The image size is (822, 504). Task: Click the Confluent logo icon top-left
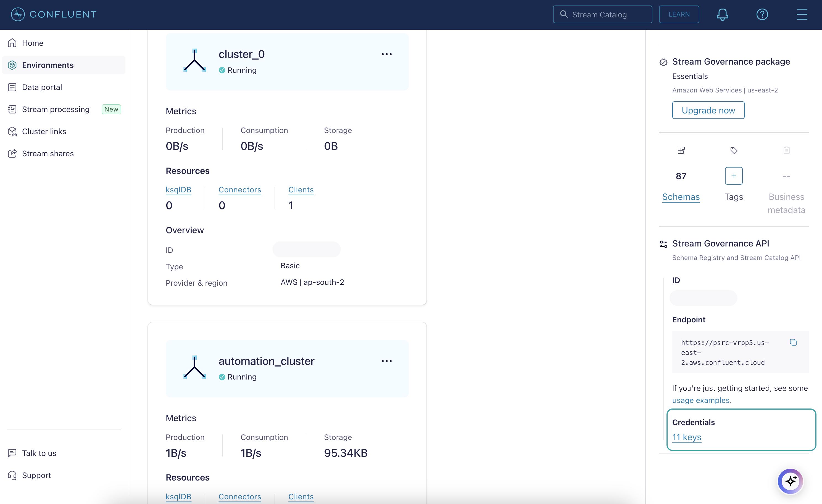tap(13, 14)
